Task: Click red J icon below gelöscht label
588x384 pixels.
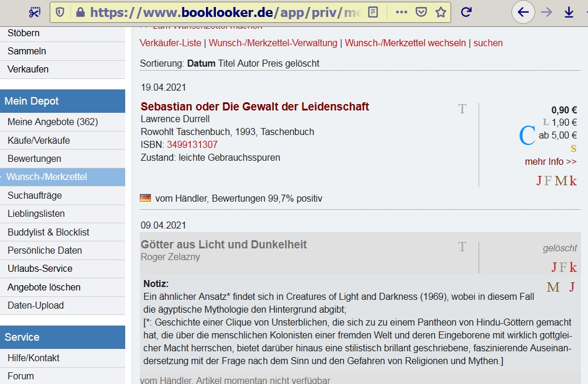Action: pyautogui.click(x=554, y=268)
